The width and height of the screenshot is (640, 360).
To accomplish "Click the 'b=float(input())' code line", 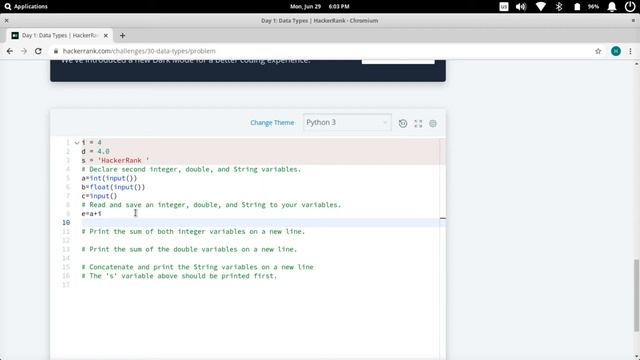I will (113, 187).
